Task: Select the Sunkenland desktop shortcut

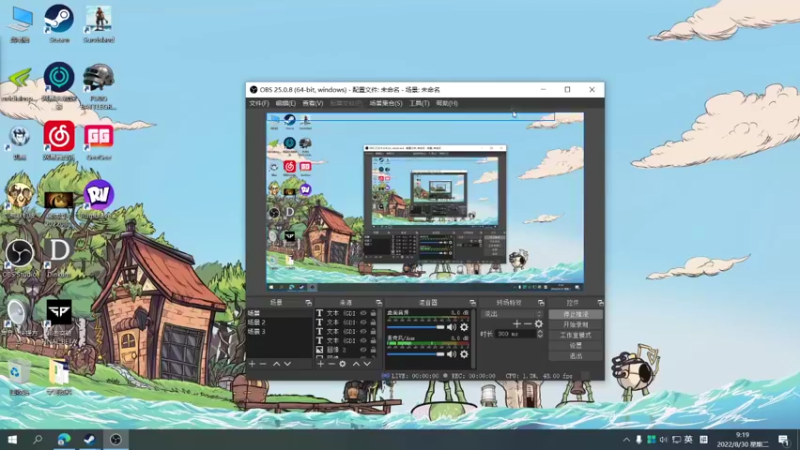Action: point(98,23)
